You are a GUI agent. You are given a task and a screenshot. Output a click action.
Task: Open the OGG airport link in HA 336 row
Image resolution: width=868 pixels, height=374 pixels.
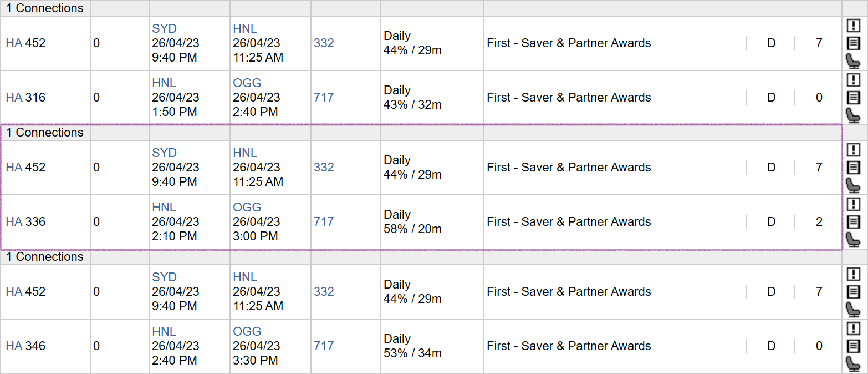point(247,208)
